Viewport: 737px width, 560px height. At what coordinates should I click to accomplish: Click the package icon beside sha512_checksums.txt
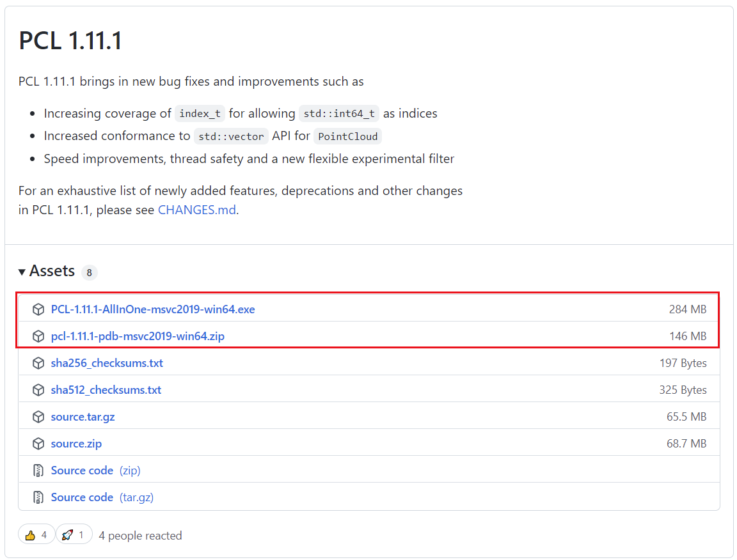tap(38, 389)
